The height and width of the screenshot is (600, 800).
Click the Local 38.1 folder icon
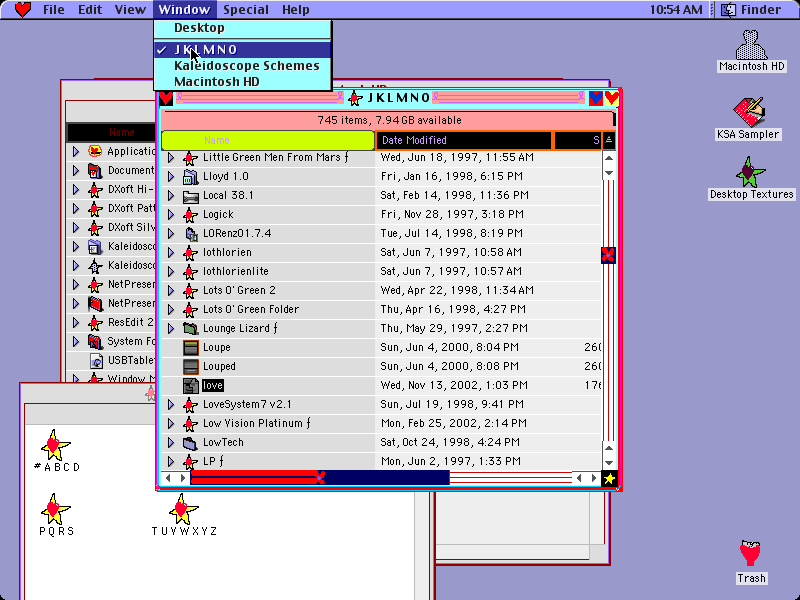point(190,195)
